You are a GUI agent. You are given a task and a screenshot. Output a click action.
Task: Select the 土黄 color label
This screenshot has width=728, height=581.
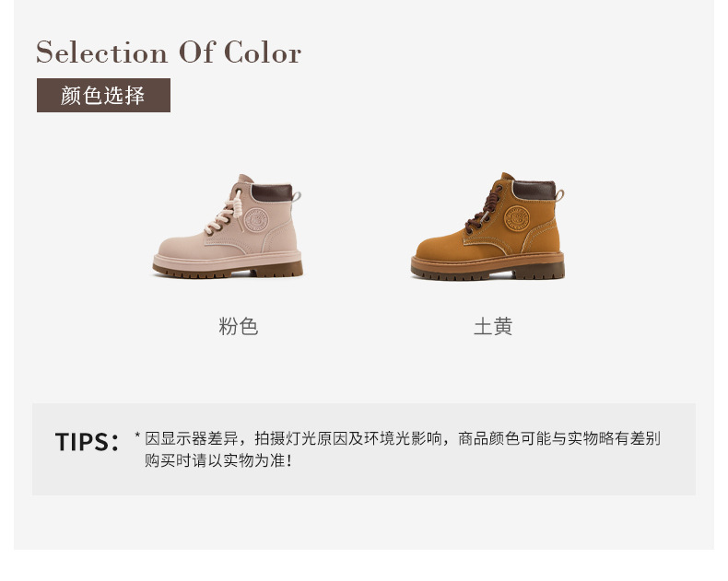[493, 327]
